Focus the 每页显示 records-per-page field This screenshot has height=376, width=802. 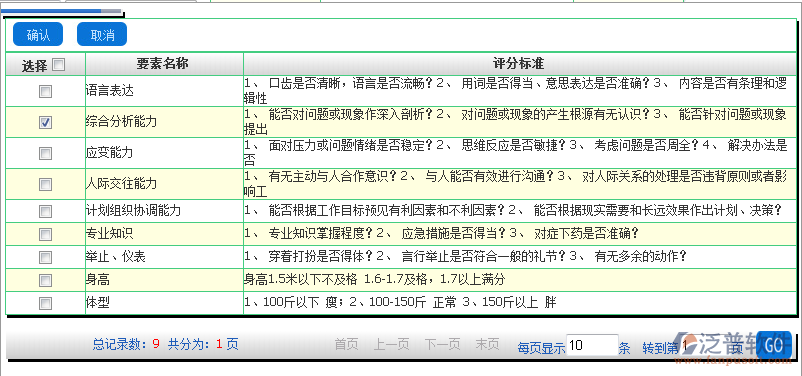(x=592, y=345)
